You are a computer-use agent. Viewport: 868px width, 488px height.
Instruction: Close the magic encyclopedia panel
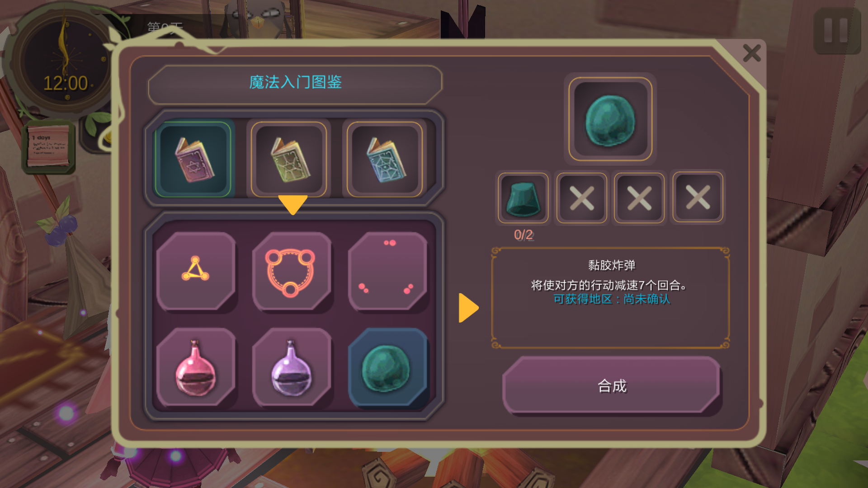tap(752, 53)
